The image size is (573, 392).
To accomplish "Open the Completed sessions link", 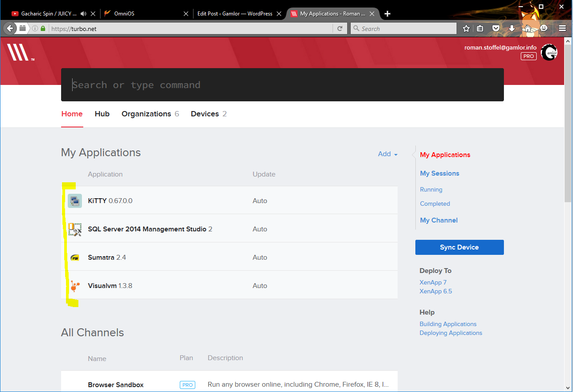I will coord(435,204).
